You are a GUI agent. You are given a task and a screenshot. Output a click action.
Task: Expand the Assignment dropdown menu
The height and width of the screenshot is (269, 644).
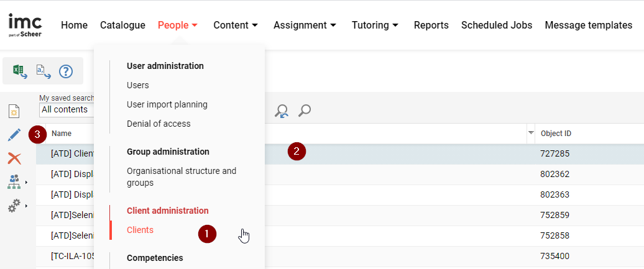tap(305, 25)
